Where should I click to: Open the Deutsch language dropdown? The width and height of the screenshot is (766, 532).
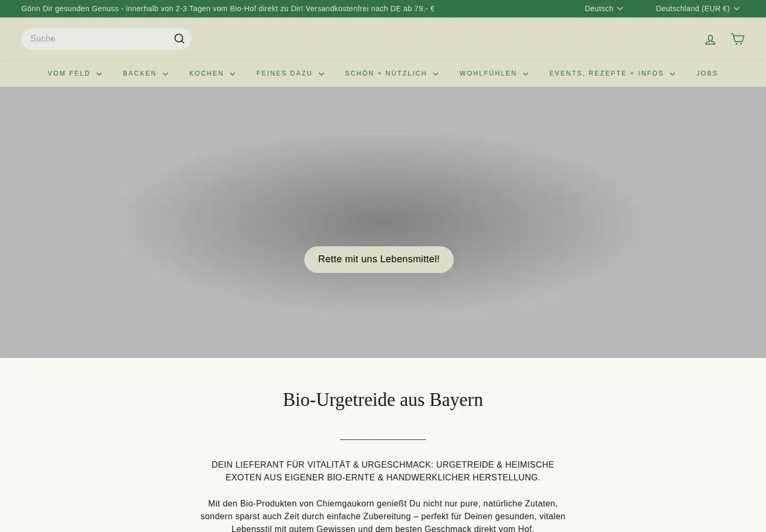click(x=604, y=9)
